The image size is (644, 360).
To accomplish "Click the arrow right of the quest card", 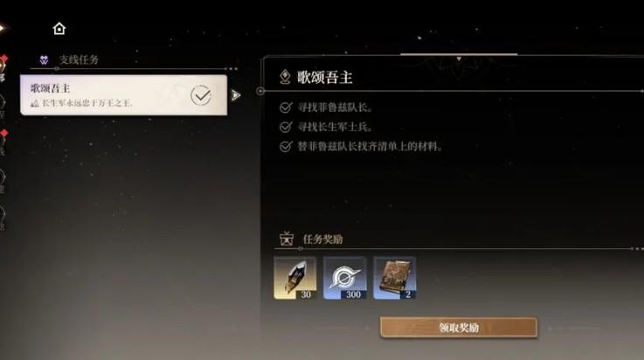I will (236, 95).
